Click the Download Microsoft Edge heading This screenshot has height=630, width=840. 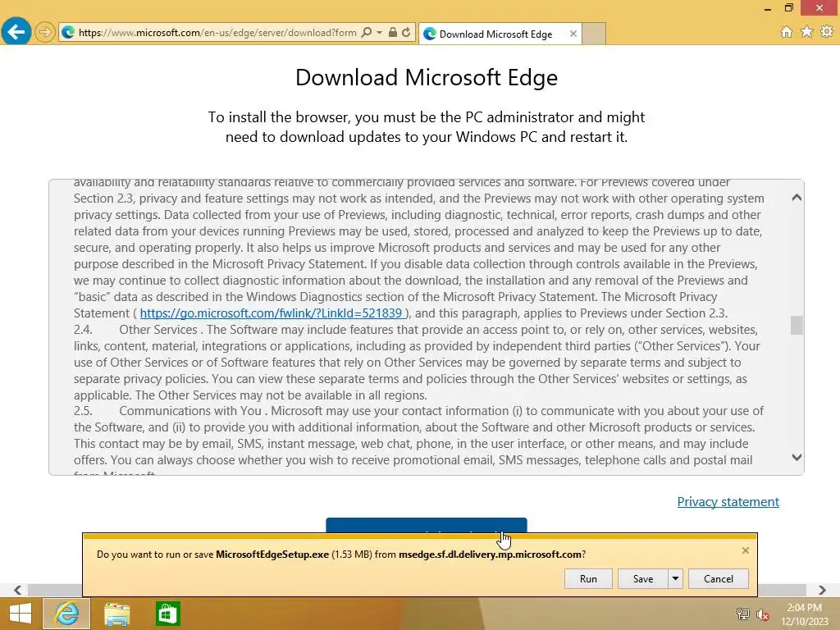coord(427,78)
